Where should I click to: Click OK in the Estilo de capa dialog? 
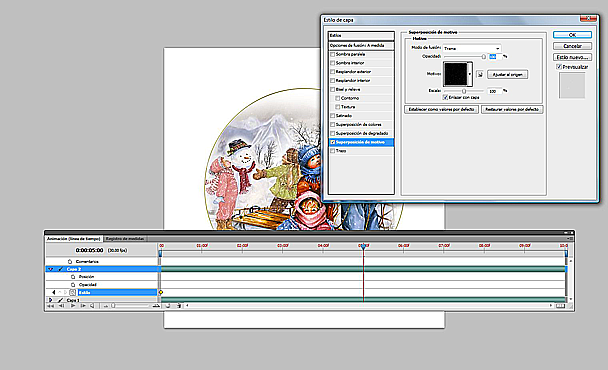[572, 35]
